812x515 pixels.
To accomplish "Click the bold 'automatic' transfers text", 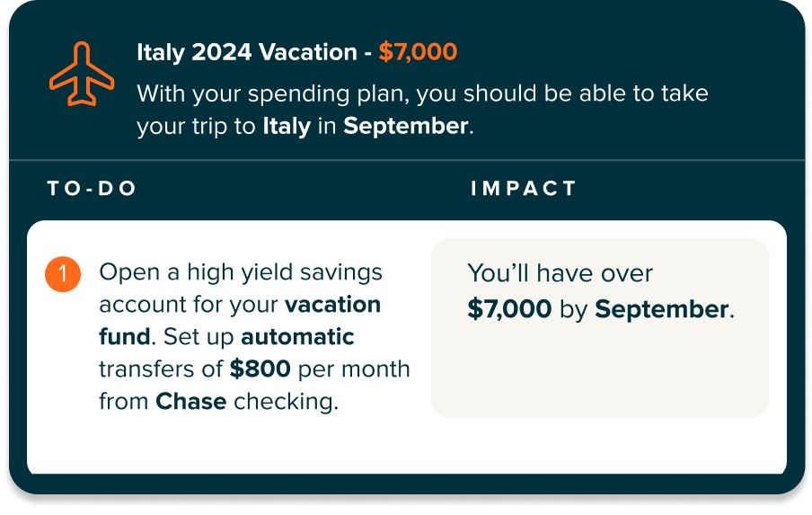I will [x=297, y=337].
